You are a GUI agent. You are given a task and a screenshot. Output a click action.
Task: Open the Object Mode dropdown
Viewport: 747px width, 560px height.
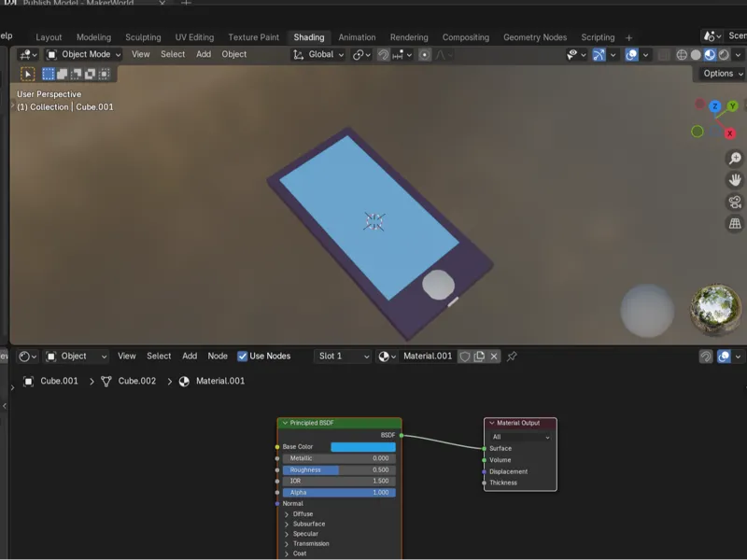tap(83, 54)
